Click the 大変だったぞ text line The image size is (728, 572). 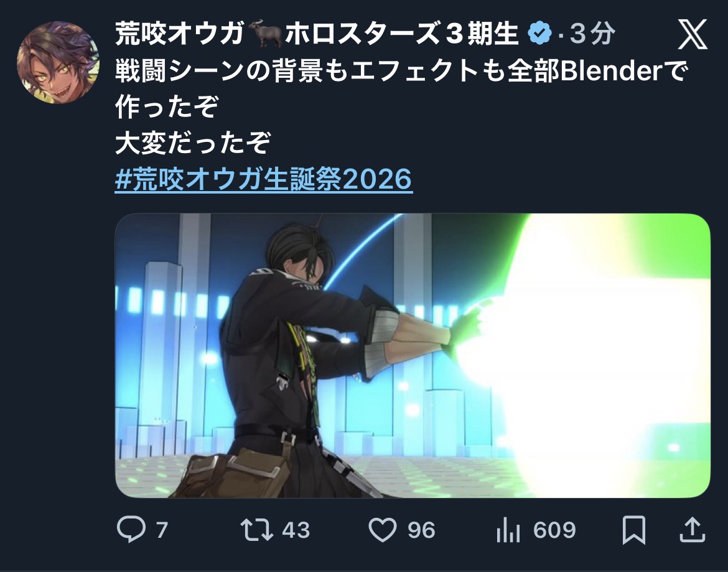[193, 143]
